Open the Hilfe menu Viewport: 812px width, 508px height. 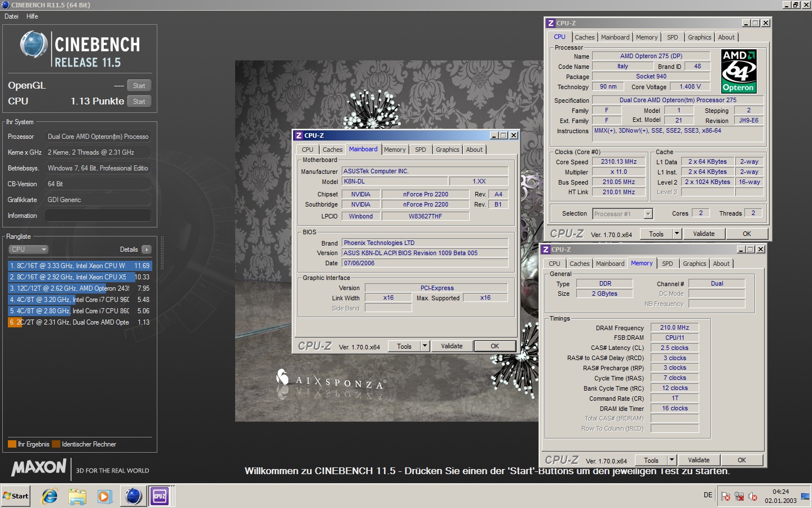click(32, 16)
